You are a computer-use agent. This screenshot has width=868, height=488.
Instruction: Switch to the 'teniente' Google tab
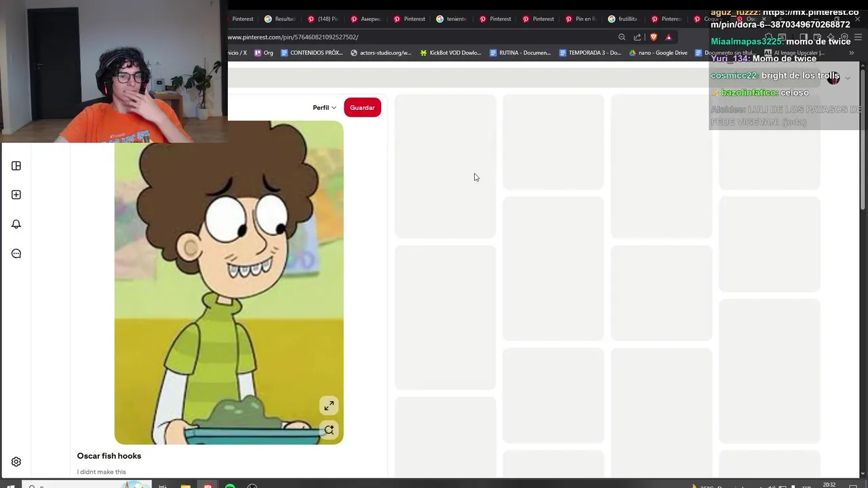tap(452, 19)
